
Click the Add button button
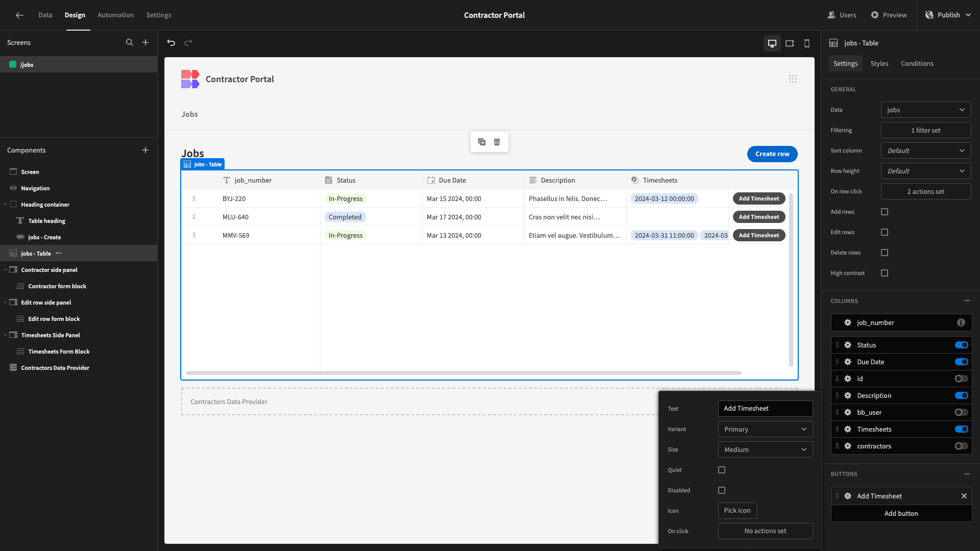901,514
